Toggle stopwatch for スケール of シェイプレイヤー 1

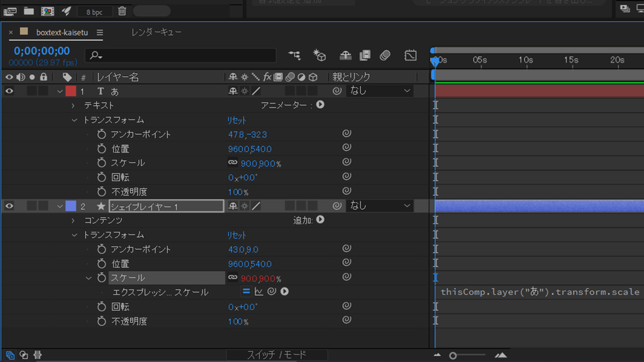pyautogui.click(x=101, y=278)
